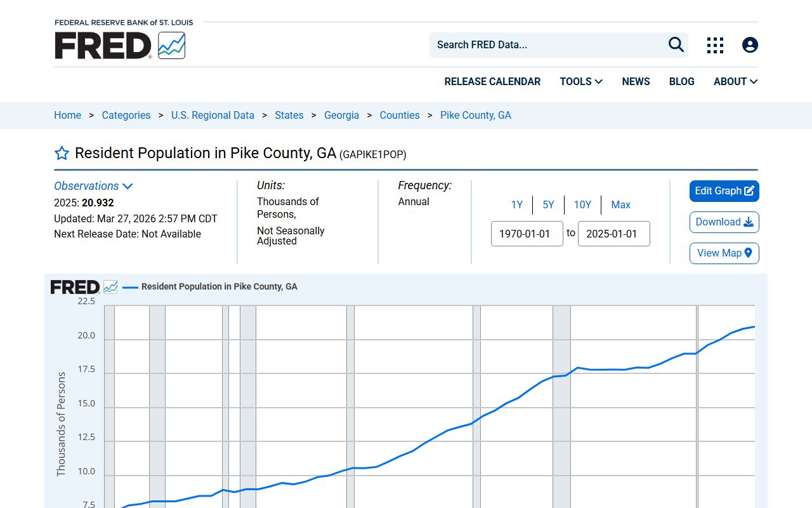This screenshot has height=508, width=812.
Task: Click the search magnifier icon
Action: [x=676, y=44]
